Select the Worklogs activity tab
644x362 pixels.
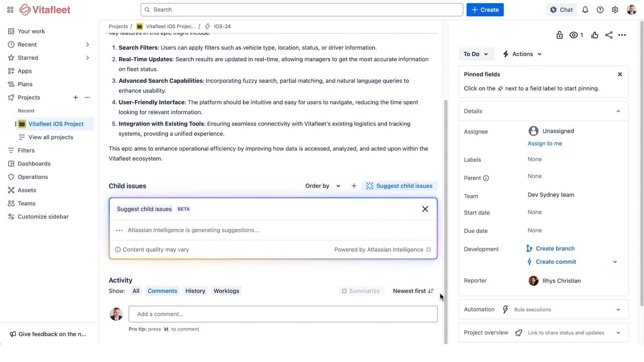226,290
